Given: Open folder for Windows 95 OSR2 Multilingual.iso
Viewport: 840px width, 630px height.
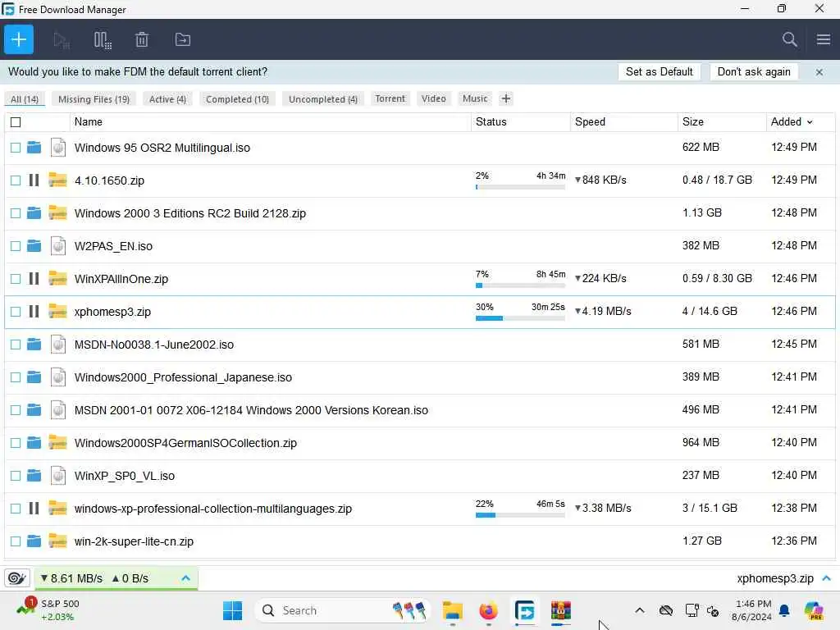Looking at the screenshot, I should coord(34,148).
